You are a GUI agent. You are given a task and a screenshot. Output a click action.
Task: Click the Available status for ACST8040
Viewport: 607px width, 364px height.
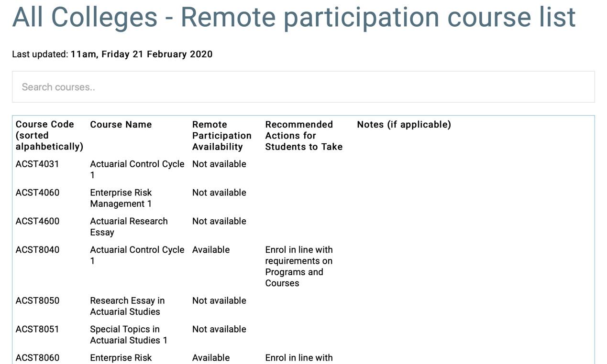211,250
